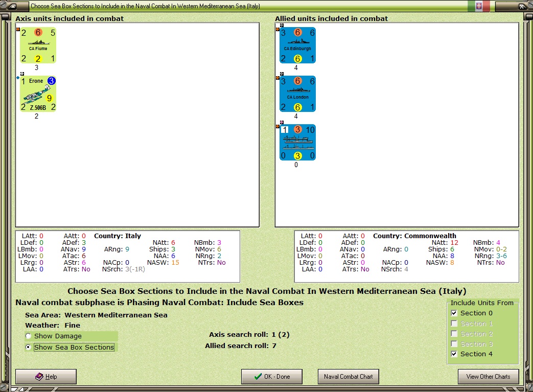
Task: Toggle the Section 4 checkbox
Action: tap(454, 354)
